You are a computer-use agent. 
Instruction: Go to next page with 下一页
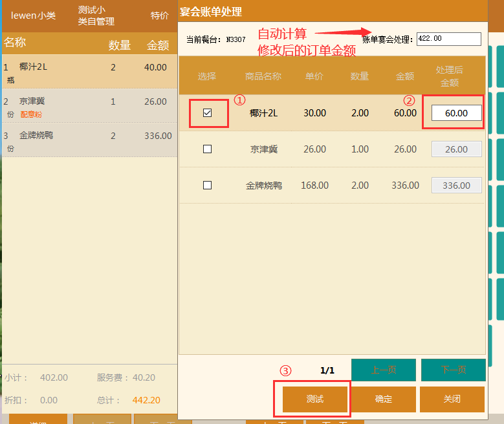pyautogui.click(x=453, y=370)
